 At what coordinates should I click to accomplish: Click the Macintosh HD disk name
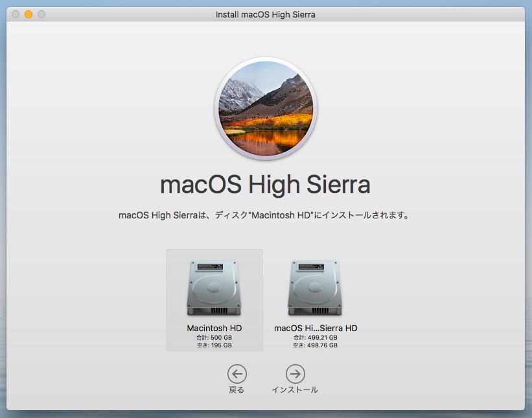point(214,328)
